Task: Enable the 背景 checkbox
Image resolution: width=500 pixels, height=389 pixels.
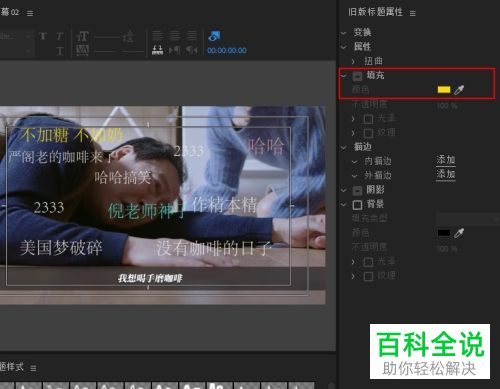Action: (357, 205)
